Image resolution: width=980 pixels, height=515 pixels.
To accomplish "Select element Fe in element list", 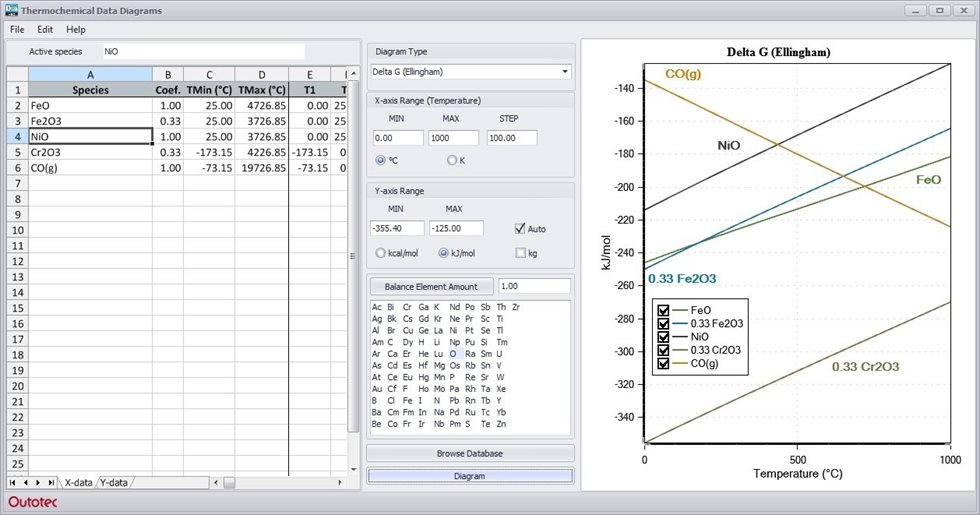I will (408, 401).
